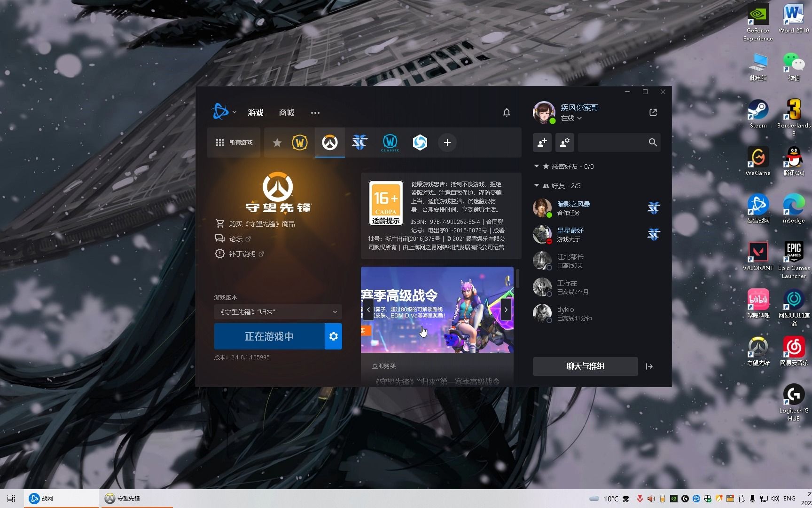Click the news panel scrollbar
Screen dimensions: 812x508
(x=517, y=278)
